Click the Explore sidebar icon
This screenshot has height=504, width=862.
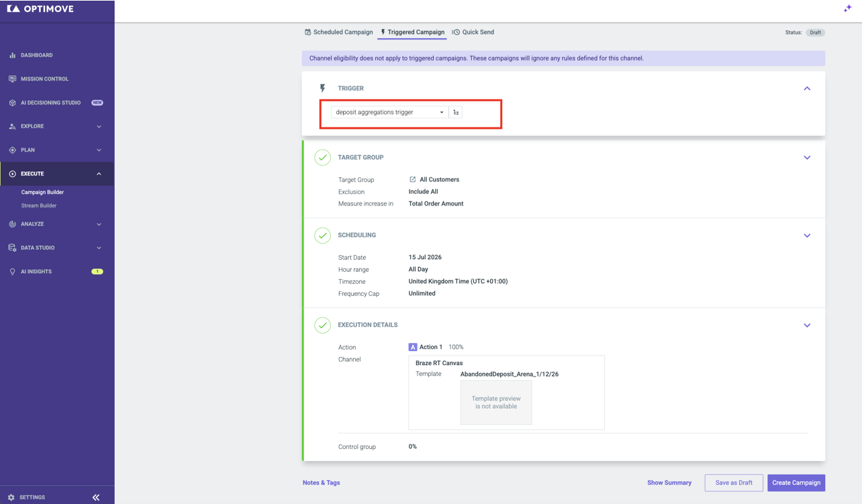pos(12,126)
